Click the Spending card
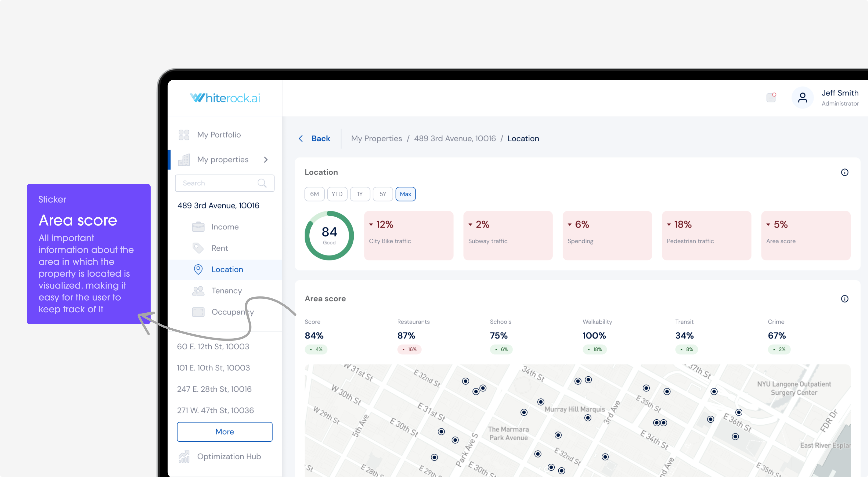 (607, 235)
